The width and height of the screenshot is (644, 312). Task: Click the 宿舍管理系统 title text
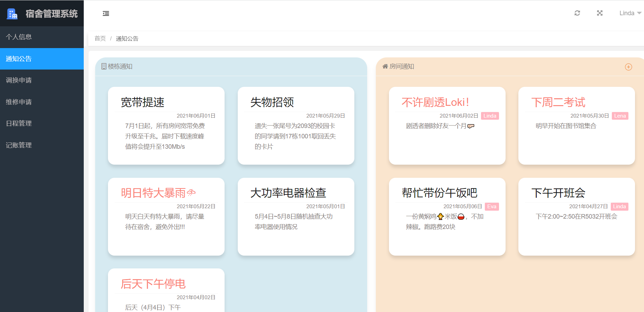(x=52, y=14)
